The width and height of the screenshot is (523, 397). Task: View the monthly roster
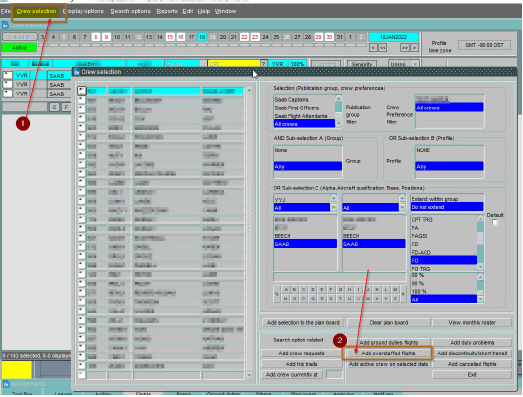[x=472, y=323]
